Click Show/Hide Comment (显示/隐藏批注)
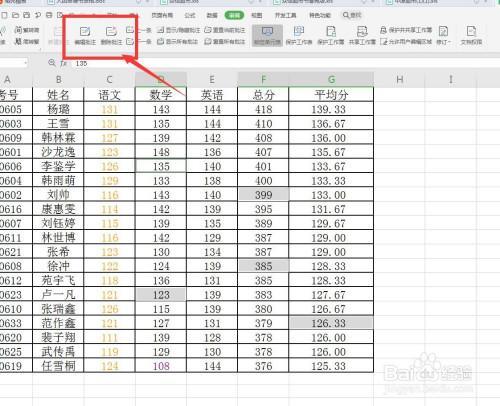 pyautogui.click(x=179, y=30)
